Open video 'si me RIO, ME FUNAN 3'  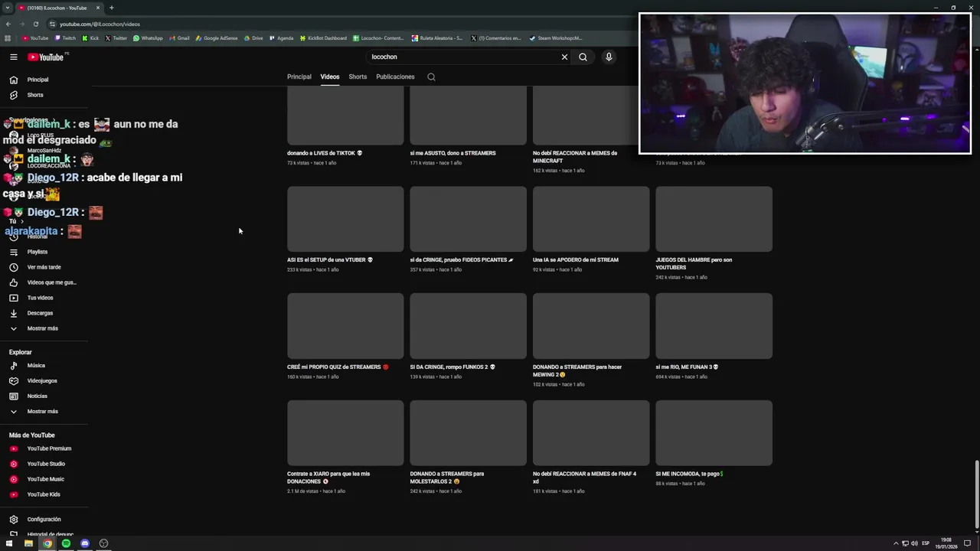click(687, 367)
